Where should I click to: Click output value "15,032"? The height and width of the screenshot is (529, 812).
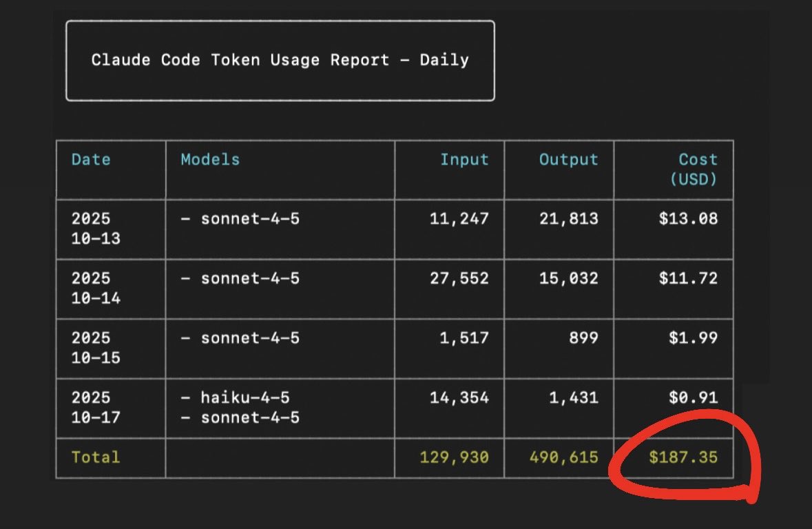click(569, 278)
